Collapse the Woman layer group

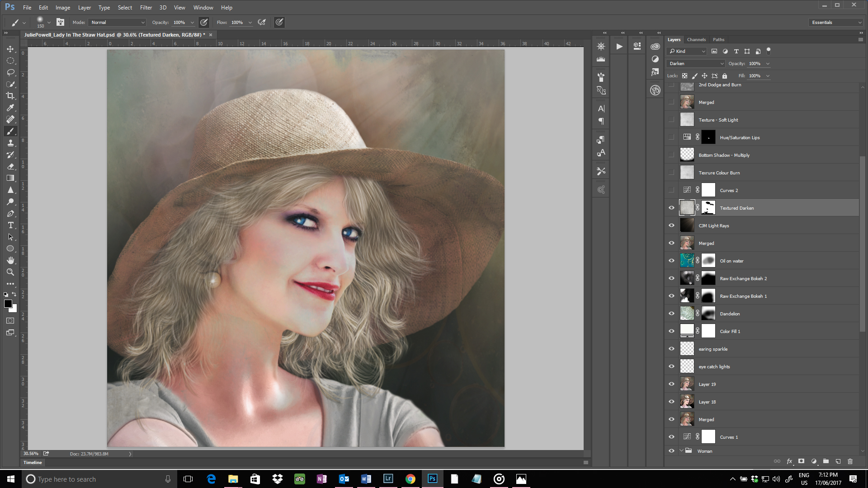[x=681, y=450]
